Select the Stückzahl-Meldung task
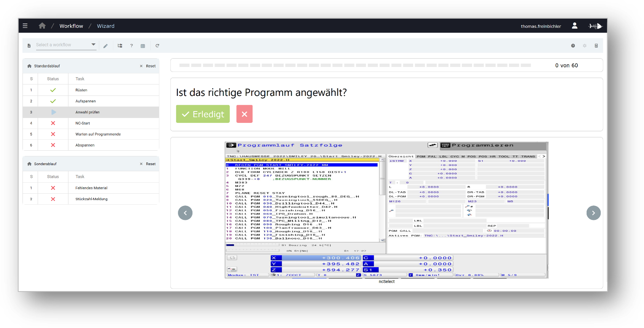 click(x=91, y=199)
